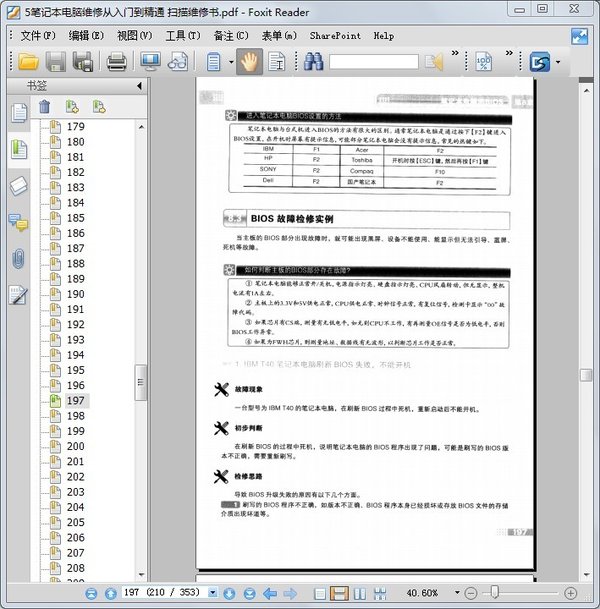Collapse the bookmarks panel arrow
Viewport: 600px width, 609px height.
point(137,86)
